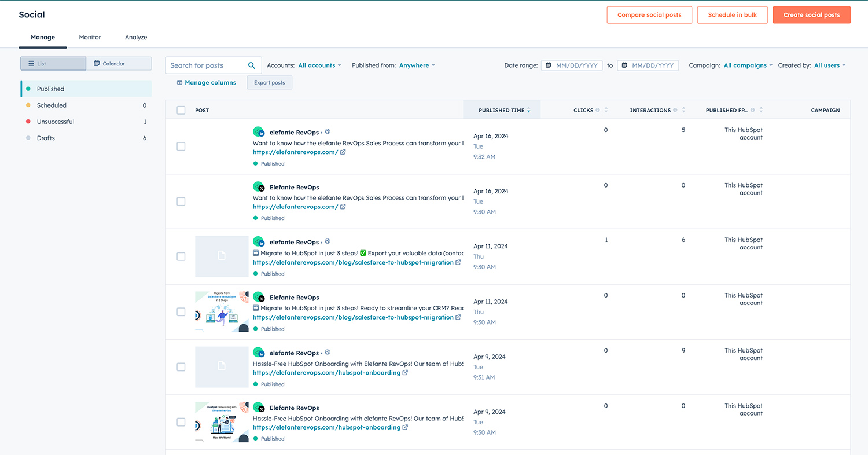Open the Salesforce to HubSpot post thumbnail
Viewport: 868px width, 455px height.
(222, 311)
